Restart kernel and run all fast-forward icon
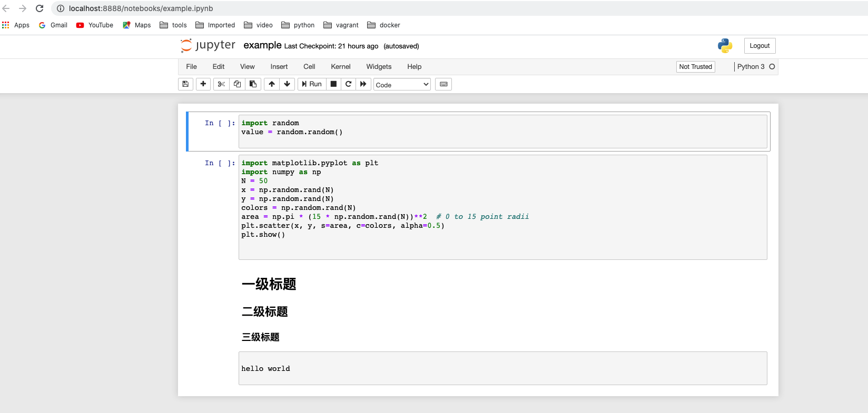 pyautogui.click(x=363, y=84)
